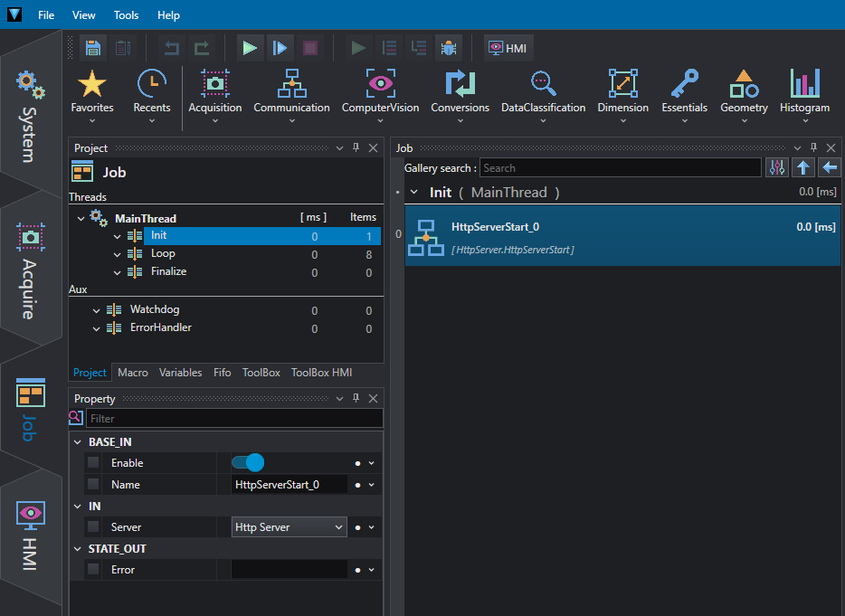Click the Gallery search field
This screenshot has width=845, height=616.
621,167
